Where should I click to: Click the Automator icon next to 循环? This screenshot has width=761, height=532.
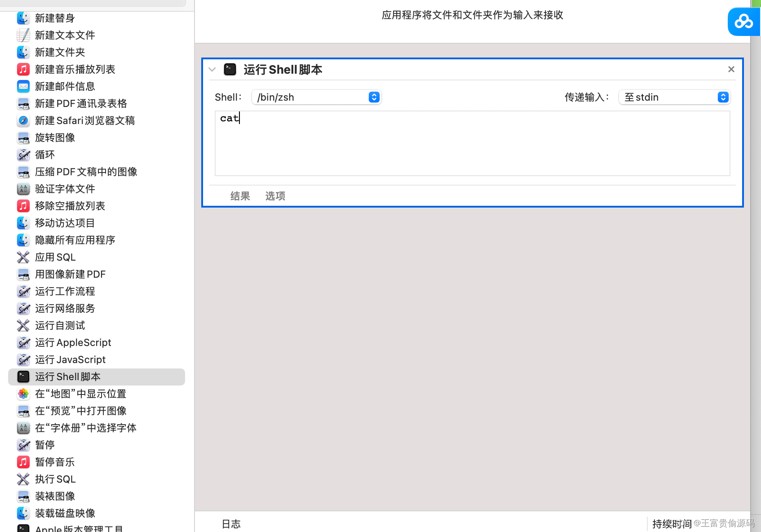click(23, 155)
